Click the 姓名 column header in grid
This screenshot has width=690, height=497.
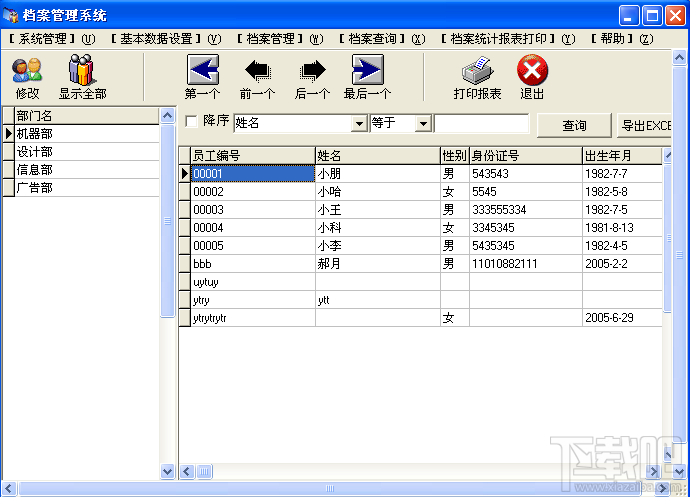pyautogui.click(x=378, y=155)
